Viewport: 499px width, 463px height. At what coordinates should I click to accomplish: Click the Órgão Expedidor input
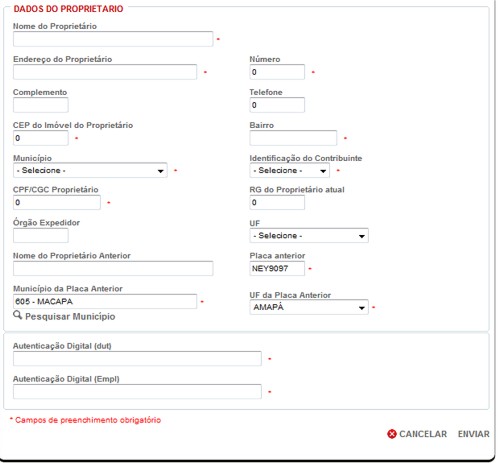coord(41,236)
